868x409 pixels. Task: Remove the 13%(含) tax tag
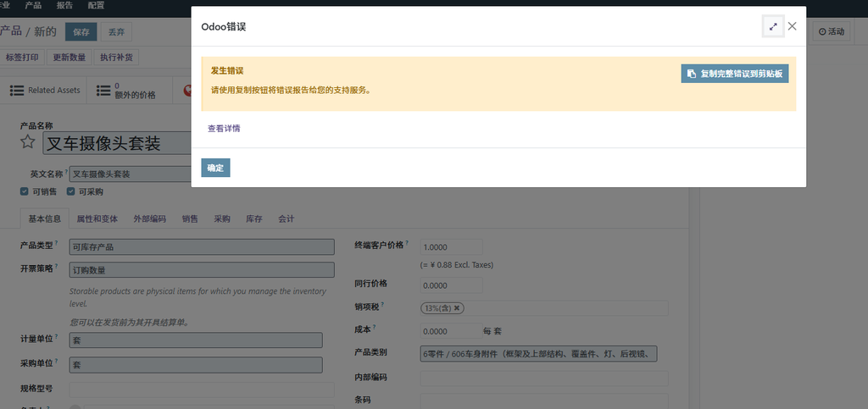[x=457, y=308]
